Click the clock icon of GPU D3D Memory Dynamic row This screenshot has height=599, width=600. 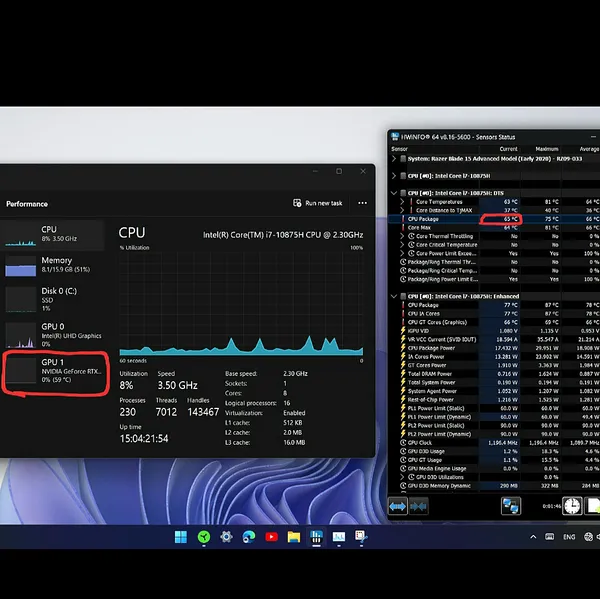click(x=403, y=486)
